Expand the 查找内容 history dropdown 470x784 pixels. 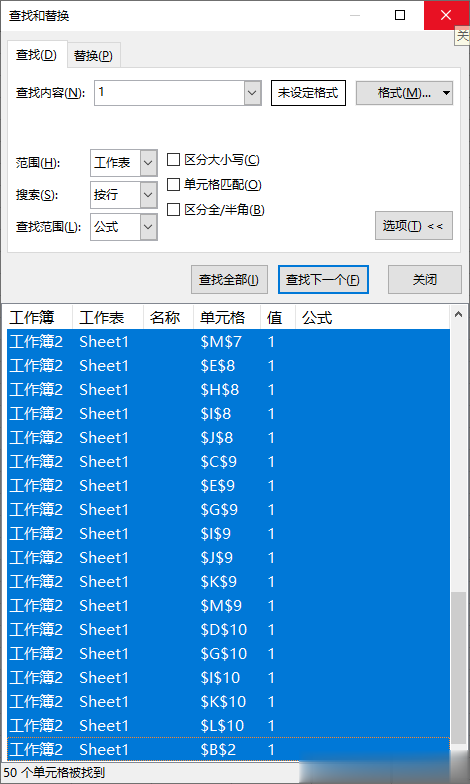252,93
